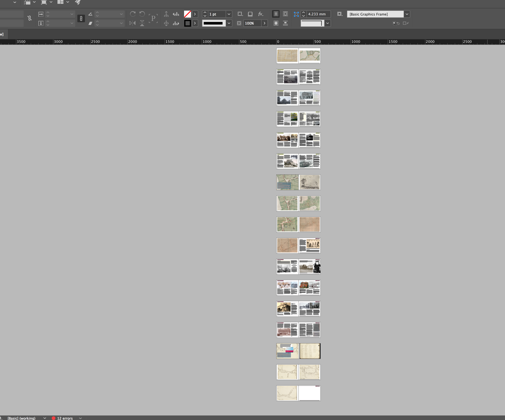Image resolution: width=505 pixels, height=420 pixels.
Task: Select the blank right page of last spread
Action: pyautogui.click(x=309, y=393)
